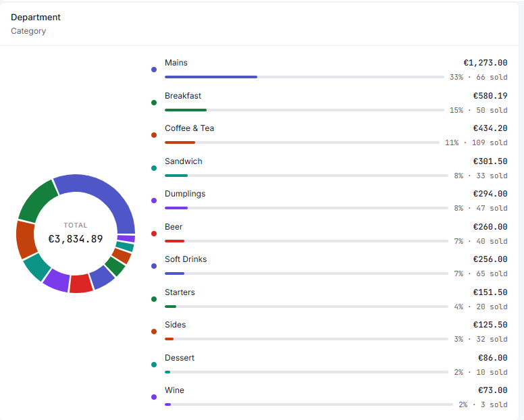Click the 11% · 109 sold text
524x420 pixels.
pos(476,142)
